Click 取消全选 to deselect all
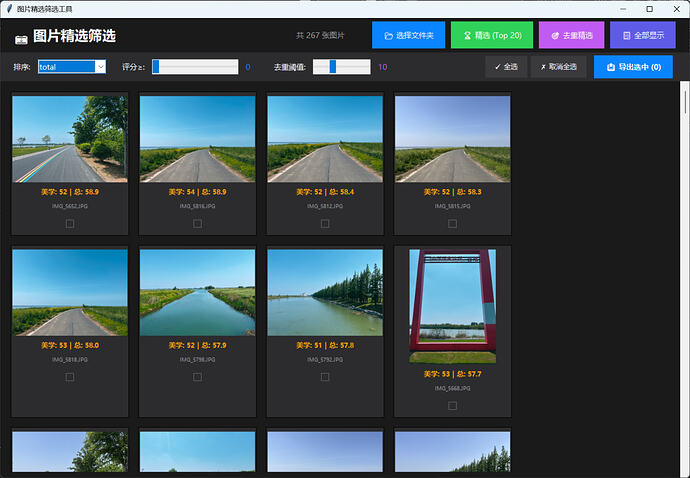Viewport: 690px width, 478px height. click(558, 67)
